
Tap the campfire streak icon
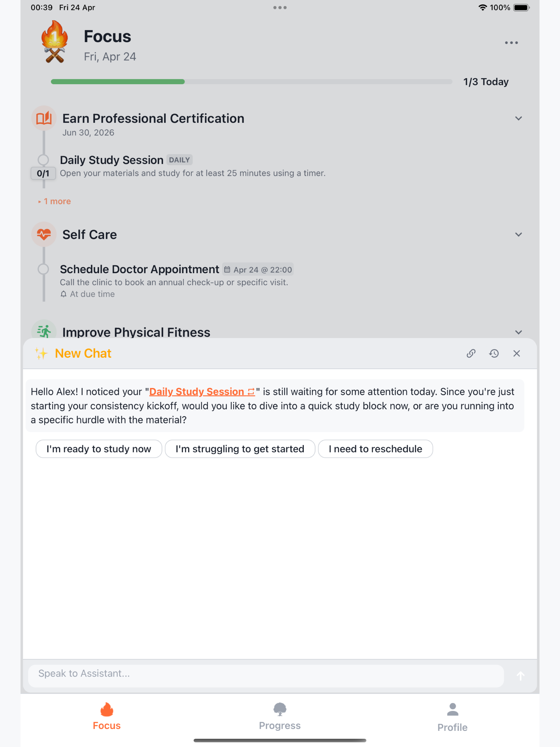coord(54,42)
